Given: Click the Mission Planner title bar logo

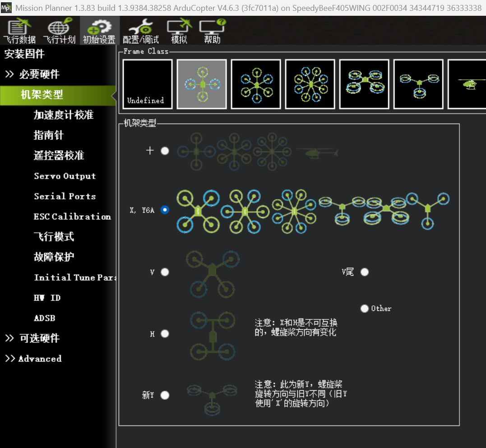Looking at the screenshot, I should pos(6,7).
